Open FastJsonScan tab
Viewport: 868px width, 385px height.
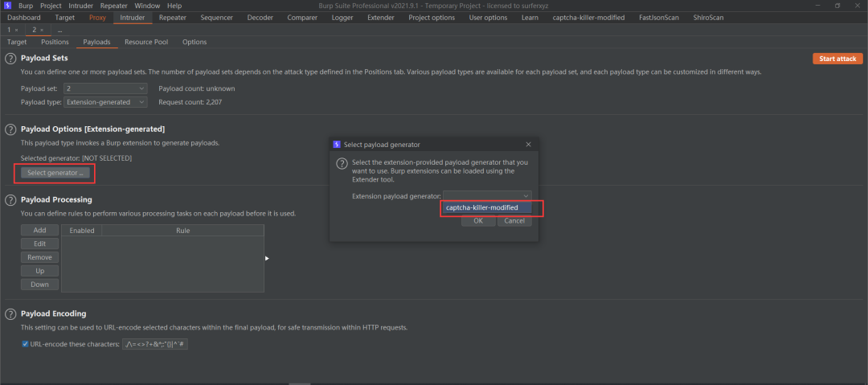pos(659,17)
